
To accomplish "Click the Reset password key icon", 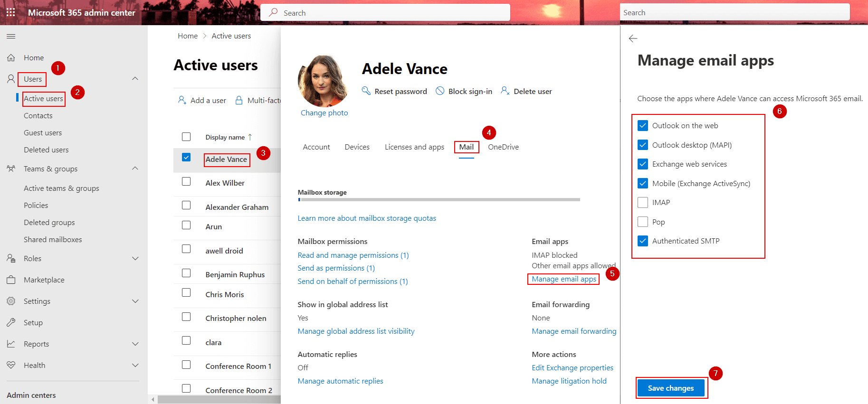I will tap(366, 91).
